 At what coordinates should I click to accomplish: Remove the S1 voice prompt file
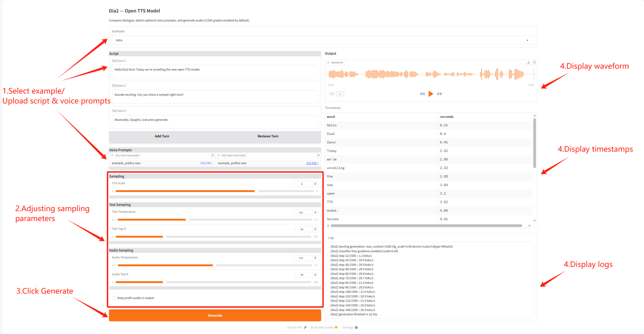[x=212, y=155]
